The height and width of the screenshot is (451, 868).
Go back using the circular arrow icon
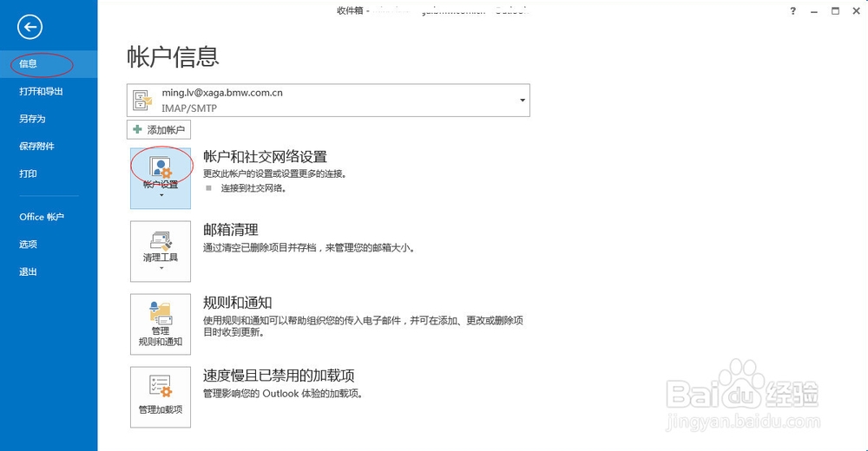(30, 27)
